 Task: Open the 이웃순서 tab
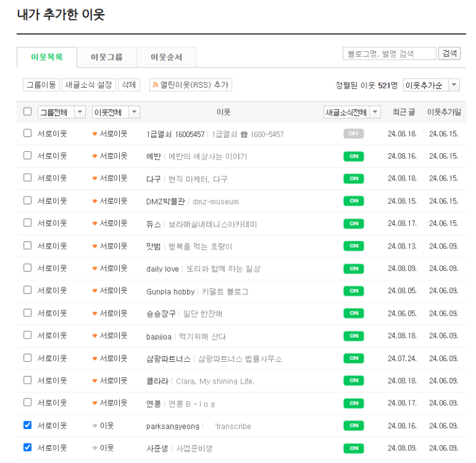(x=167, y=57)
